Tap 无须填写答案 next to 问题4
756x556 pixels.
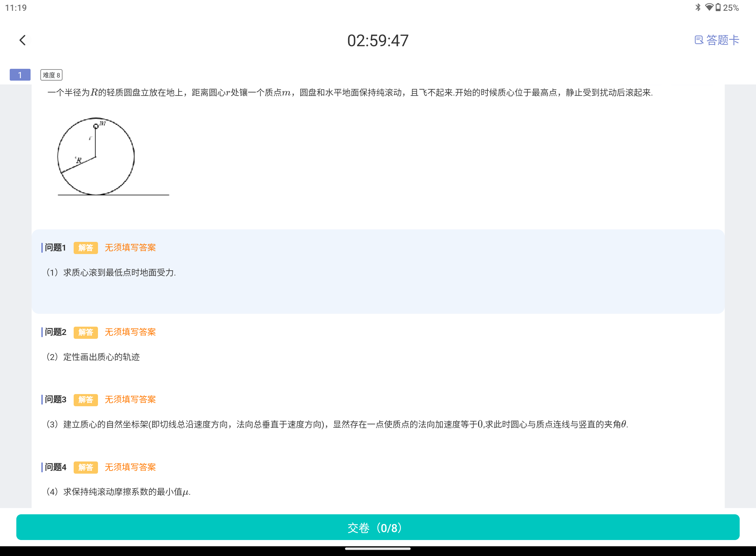130,467
